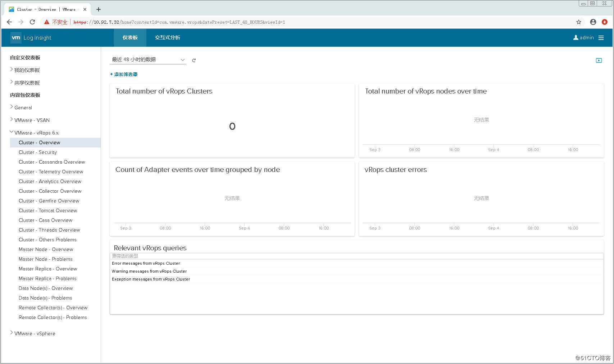Open Error messages from vRops Cluster query
The height and width of the screenshot is (364, 614).
point(146,263)
